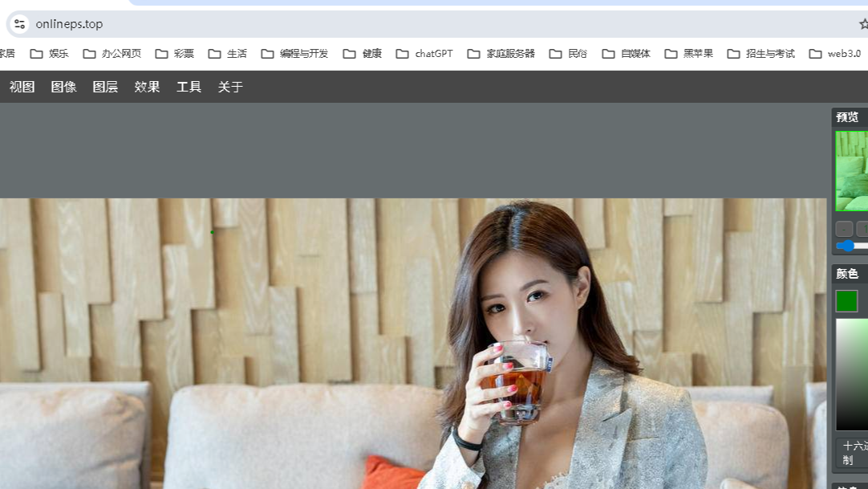Click the 十六进制 hex color input field
The image size is (868, 489).
coord(854,452)
